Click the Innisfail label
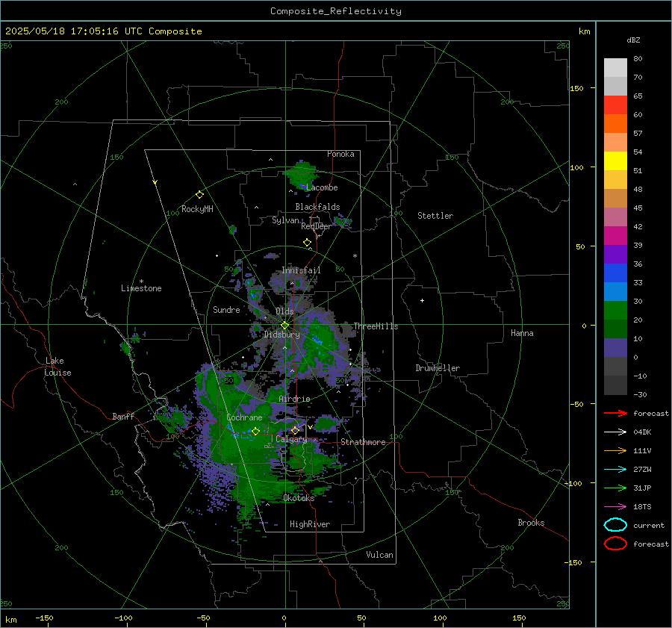 (301, 270)
